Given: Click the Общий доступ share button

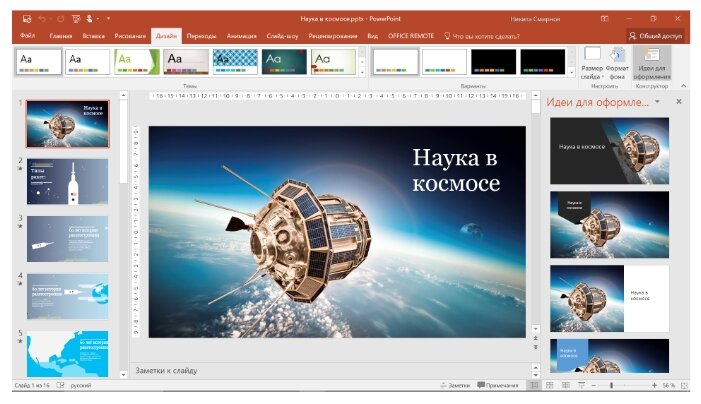Looking at the screenshot, I should pos(656,36).
